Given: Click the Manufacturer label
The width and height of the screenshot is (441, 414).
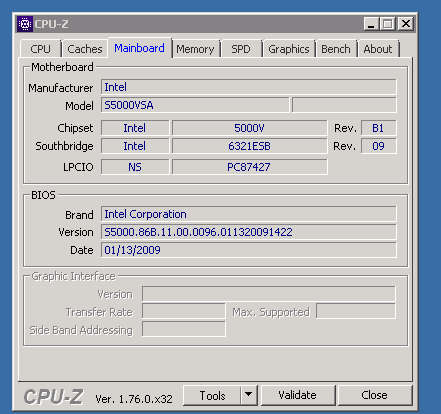Looking at the screenshot, I should (x=61, y=88).
